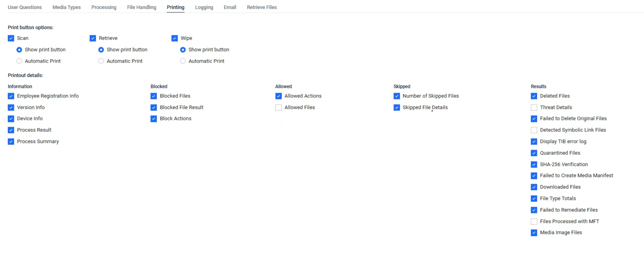This screenshot has height=263, width=644.
Task: Select Automatic Print under Wipe
Action: (x=183, y=61)
